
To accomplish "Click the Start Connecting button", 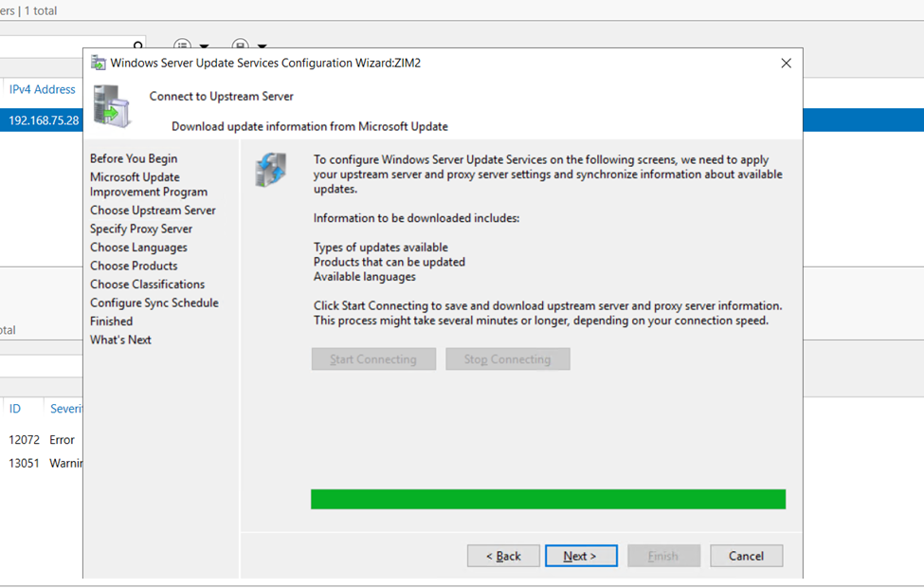I will pyautogui.click(x=373, y=359).
